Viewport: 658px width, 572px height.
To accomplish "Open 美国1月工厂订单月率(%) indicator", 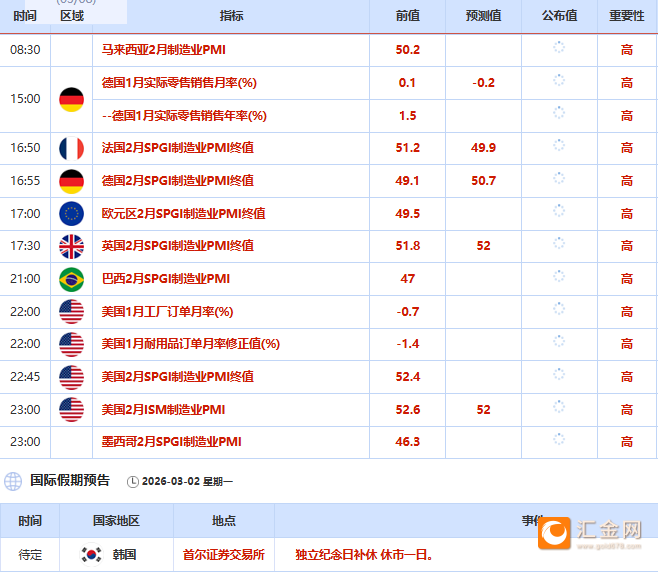I will point(167,312).
